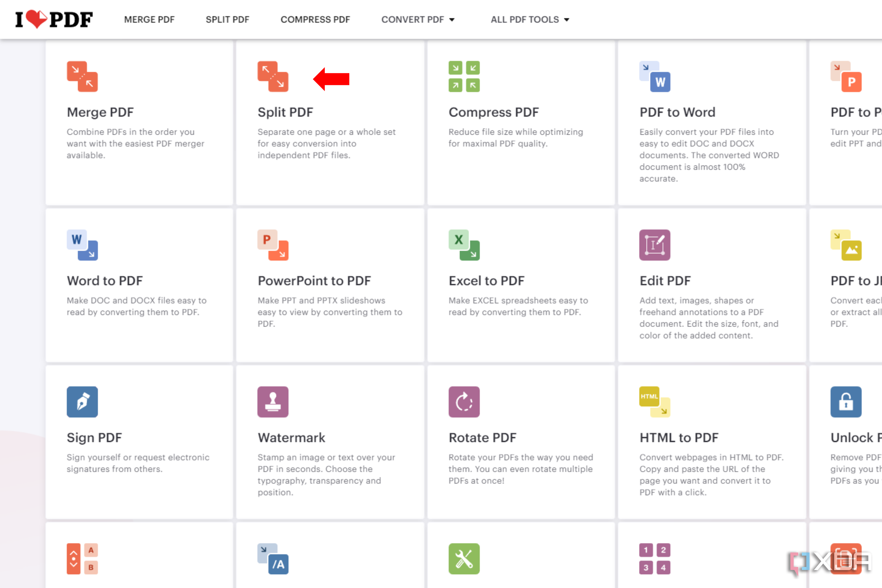Open the Rotate PDF circular arrow icon
Image resolution: width=882 pixels, height=588 pixels.
tap(464, 402)
